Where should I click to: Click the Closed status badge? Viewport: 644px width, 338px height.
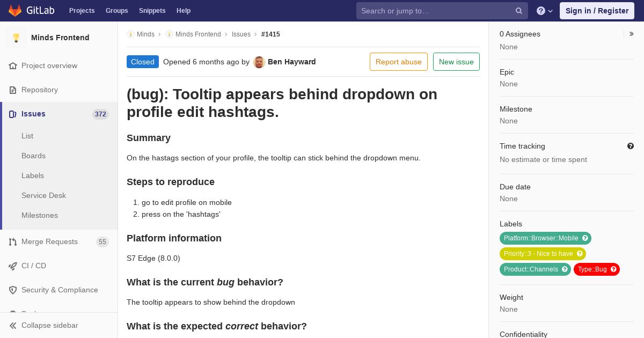[x=143, y=62]
